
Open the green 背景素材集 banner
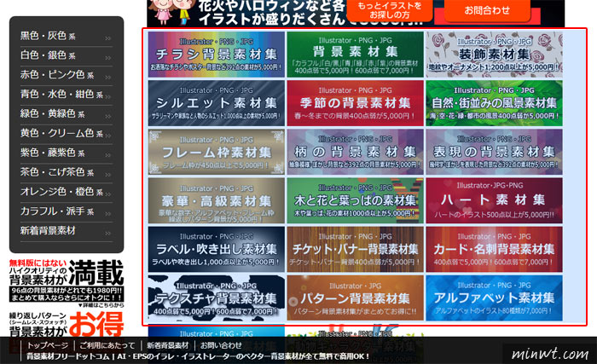pos(356,55)
